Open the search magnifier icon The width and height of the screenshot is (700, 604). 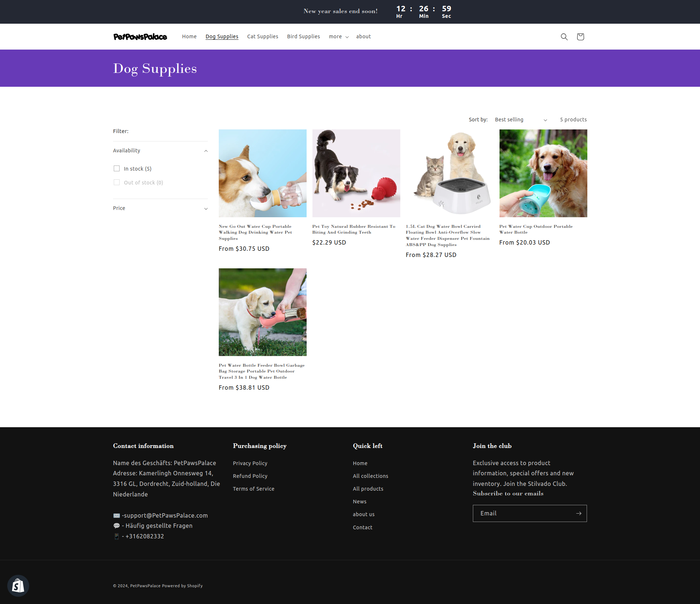coord(564,37)
